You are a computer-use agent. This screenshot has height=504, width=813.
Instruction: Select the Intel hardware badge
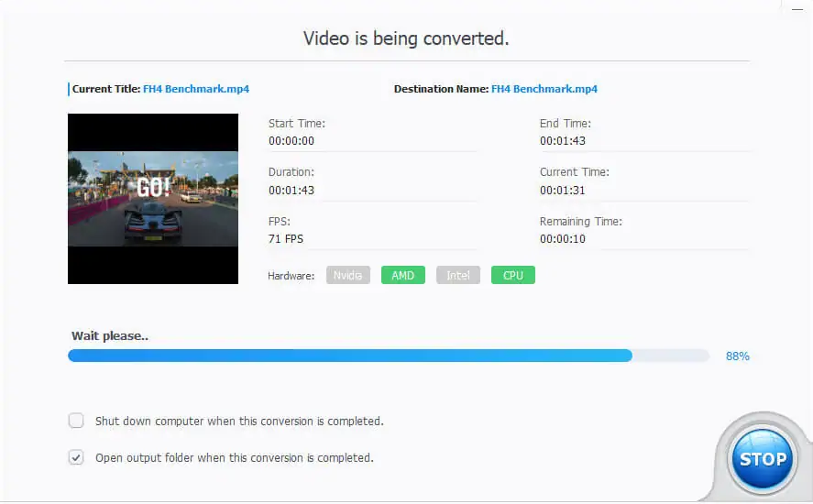[x=458, y=275]
